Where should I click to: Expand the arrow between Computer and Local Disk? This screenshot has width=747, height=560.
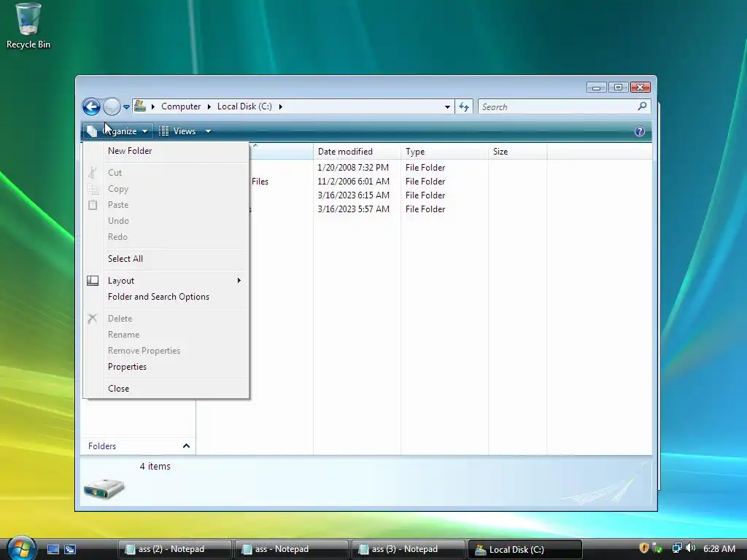tap(209, 106)
